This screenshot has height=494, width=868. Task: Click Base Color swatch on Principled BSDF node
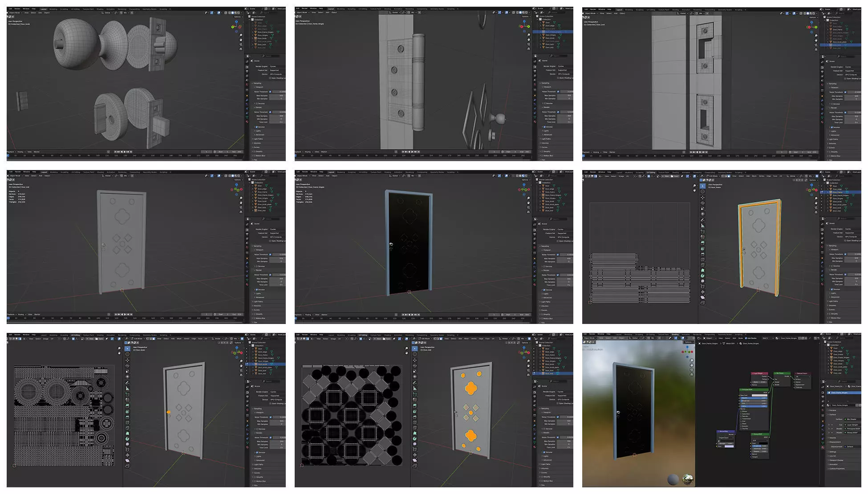click(759, 395)
